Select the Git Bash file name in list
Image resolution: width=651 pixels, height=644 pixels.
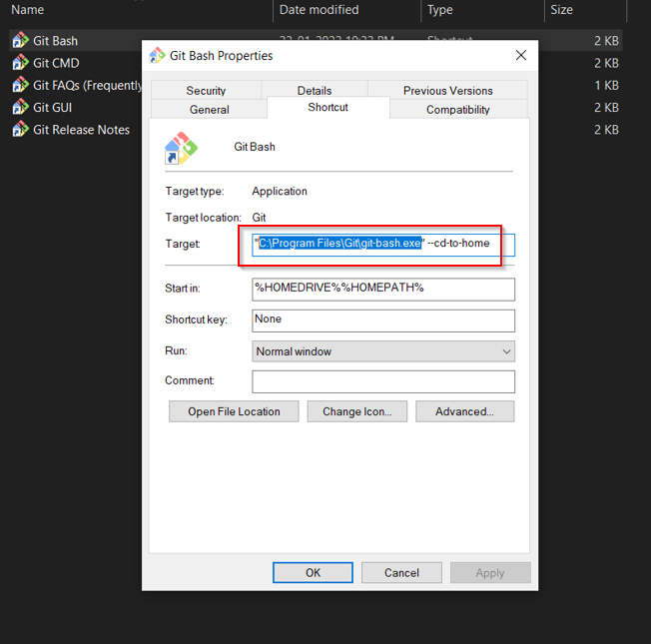point(55,41)
